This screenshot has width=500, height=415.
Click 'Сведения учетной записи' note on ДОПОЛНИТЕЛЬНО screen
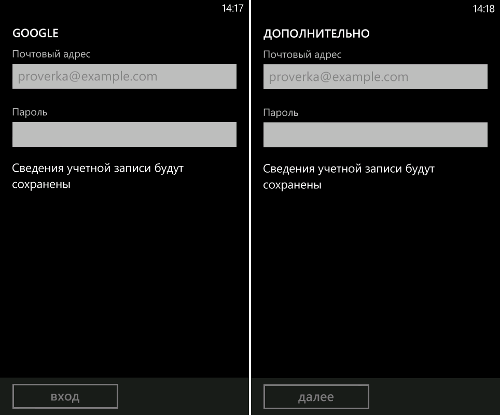[349, 177]
